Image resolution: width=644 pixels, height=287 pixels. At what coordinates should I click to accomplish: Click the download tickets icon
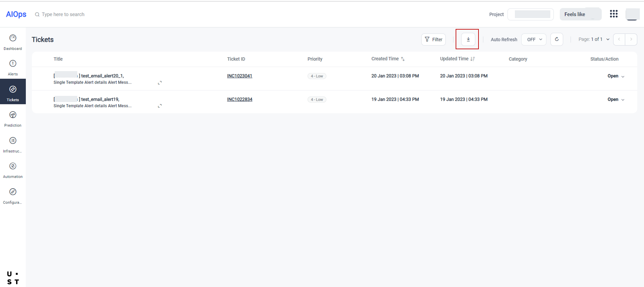point(468,39)
